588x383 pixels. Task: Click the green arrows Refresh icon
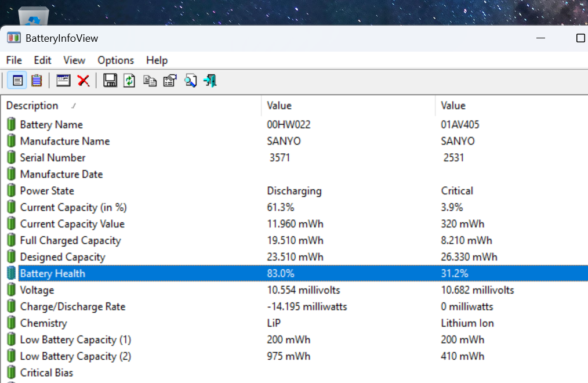click(x=129, y=81)
